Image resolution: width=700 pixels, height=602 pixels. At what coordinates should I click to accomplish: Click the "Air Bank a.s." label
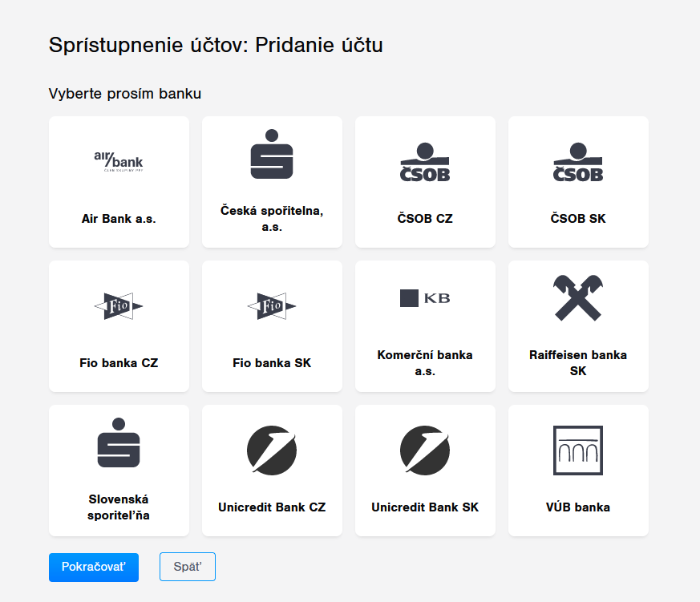119,218
